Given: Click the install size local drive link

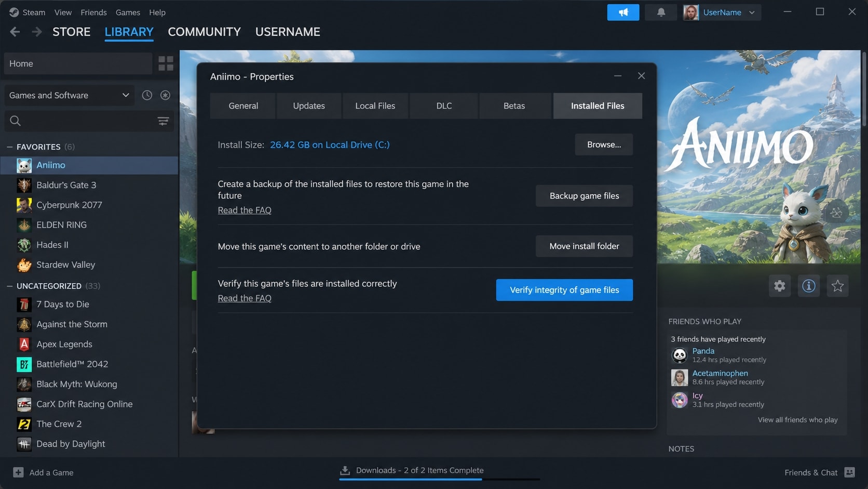Looking at the screenshot, I should 330,145.
